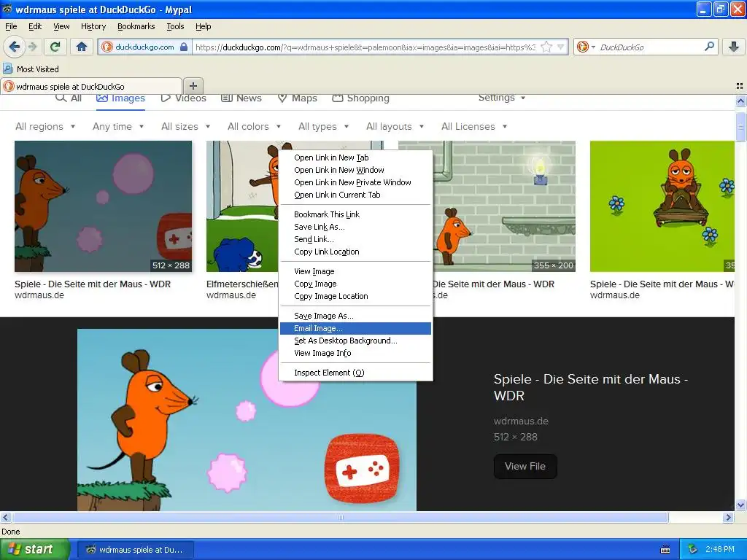The image size is (747, 560).
Task: Click the wdrmaus.de link in the dark detail panel
Action: 521,421
